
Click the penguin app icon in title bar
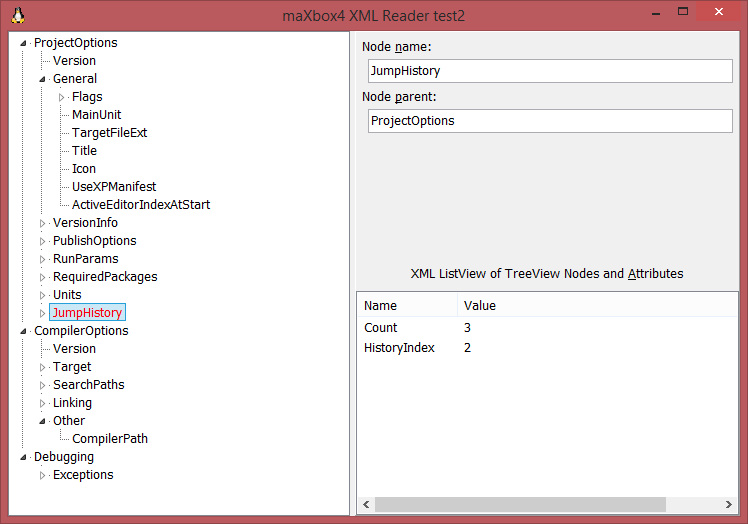point(18,15)
